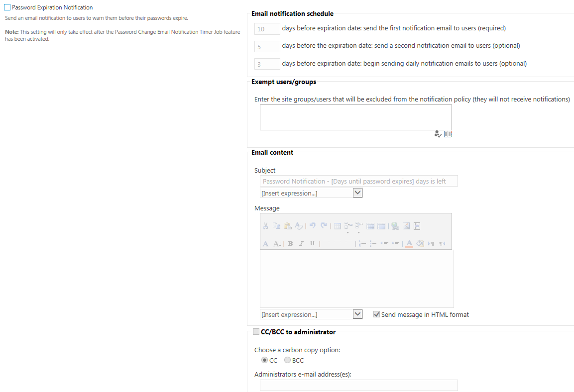Click the Cut scissors icon in editor

[x=265, y=226]
